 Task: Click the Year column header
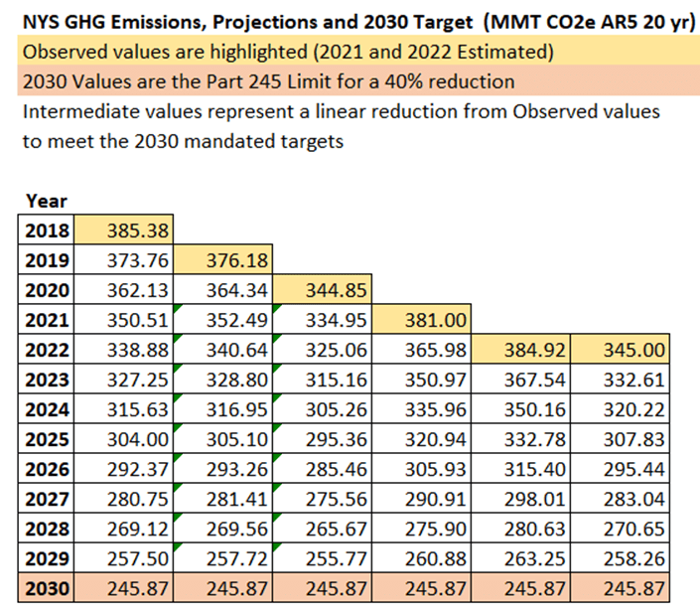click(47, 201)
